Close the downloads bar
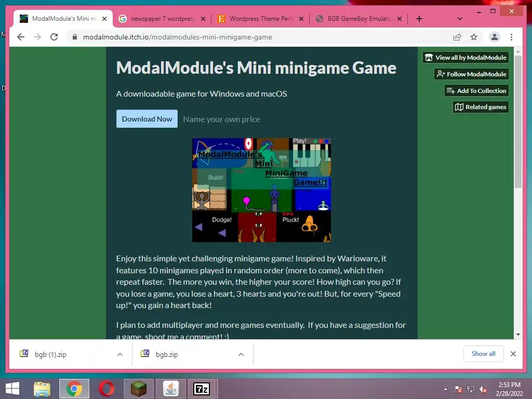The image size is (532, 399). (x=513, y=354)
